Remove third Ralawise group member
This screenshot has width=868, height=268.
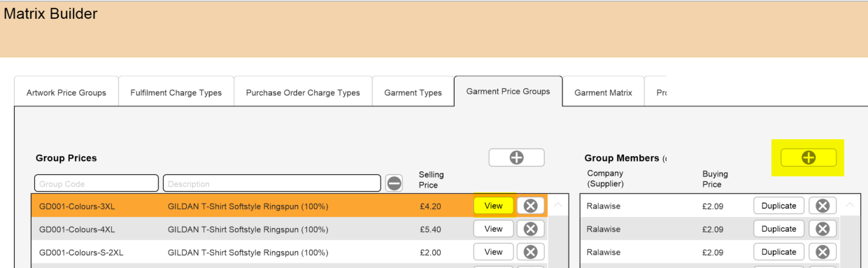coord(823,252)
